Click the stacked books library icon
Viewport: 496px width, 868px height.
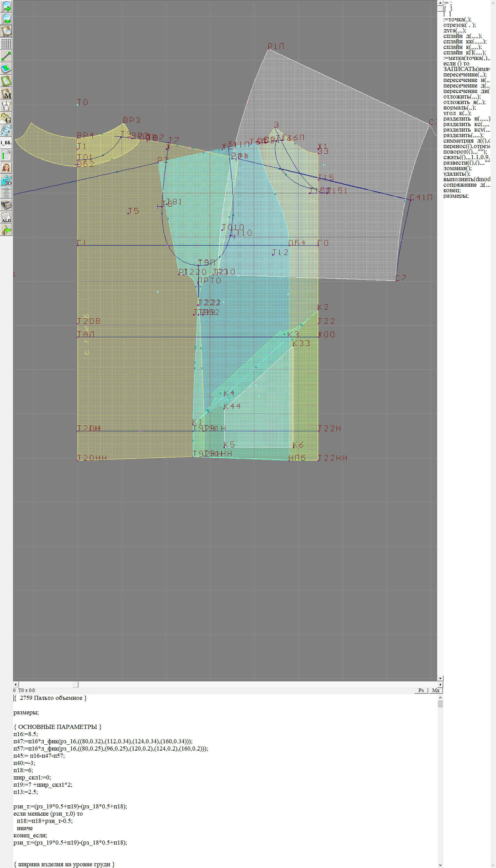pyautogui.click(x=6, y=205)
